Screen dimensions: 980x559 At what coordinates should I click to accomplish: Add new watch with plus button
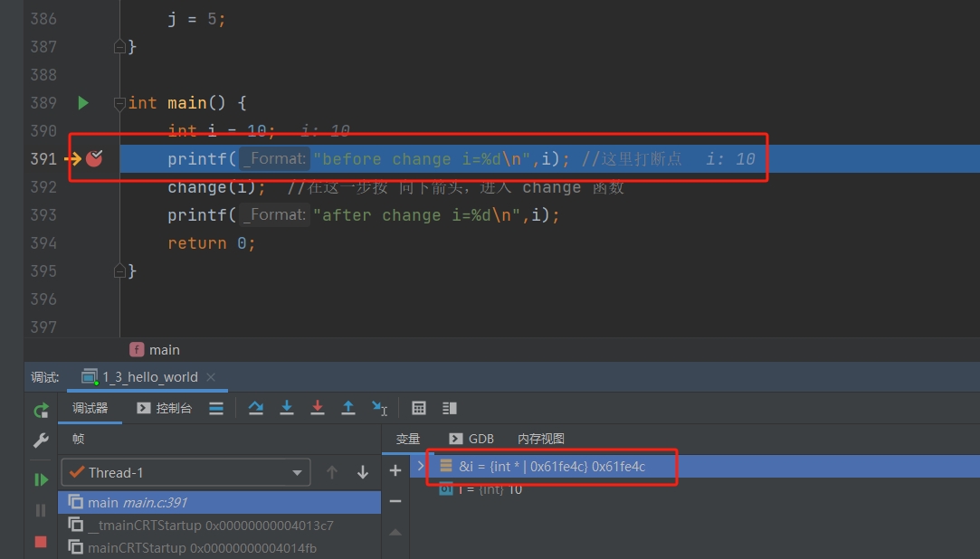pos(395,470)
